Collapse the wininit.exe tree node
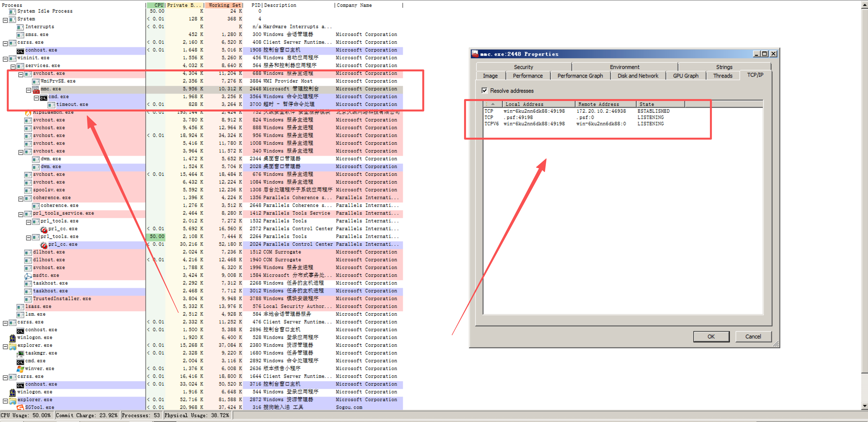The width and height of the screenshot is (868, 422). click(5, 59)
